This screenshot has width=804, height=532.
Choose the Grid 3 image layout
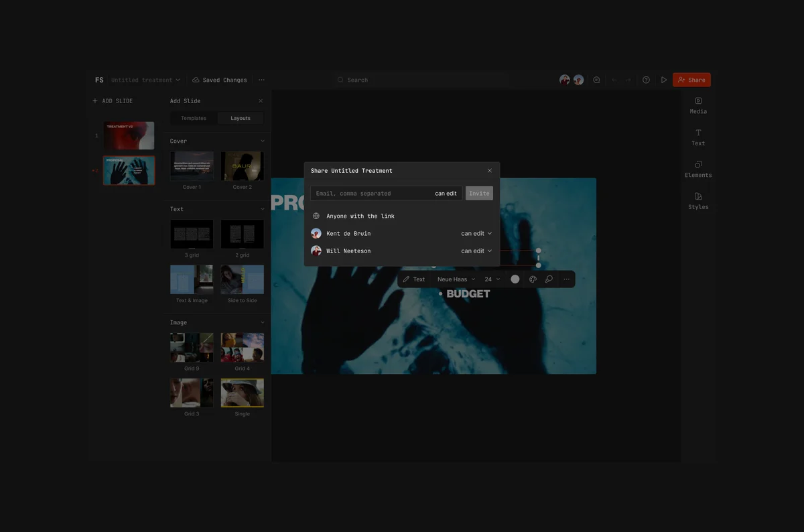coord(192,393)
